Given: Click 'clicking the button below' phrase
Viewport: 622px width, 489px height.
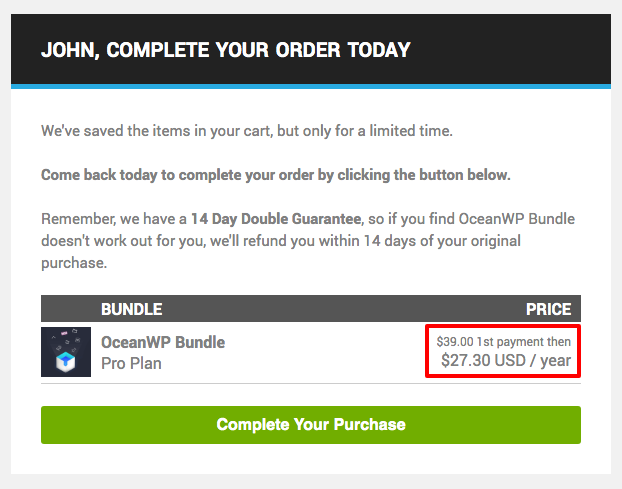Looking at the screenshot, I should click(x=424, y=175).
